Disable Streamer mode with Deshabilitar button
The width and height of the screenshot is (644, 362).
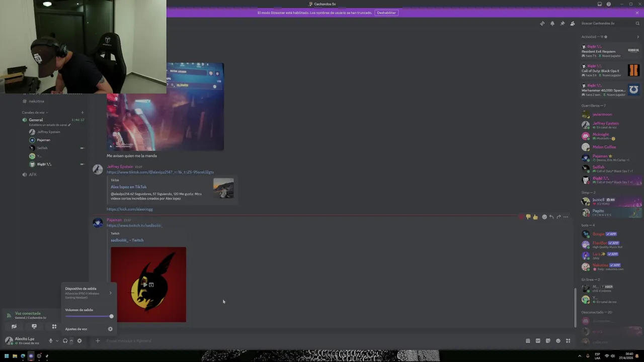386,13
